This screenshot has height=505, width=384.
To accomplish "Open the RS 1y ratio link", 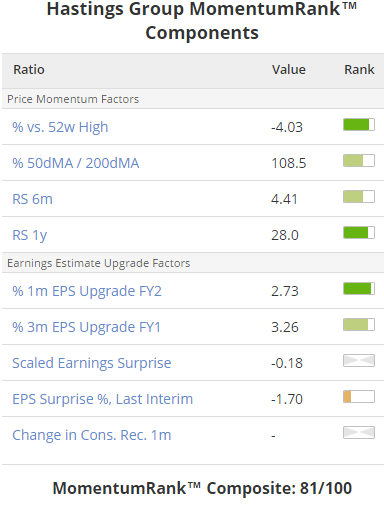I will click(x=30, y=235).
